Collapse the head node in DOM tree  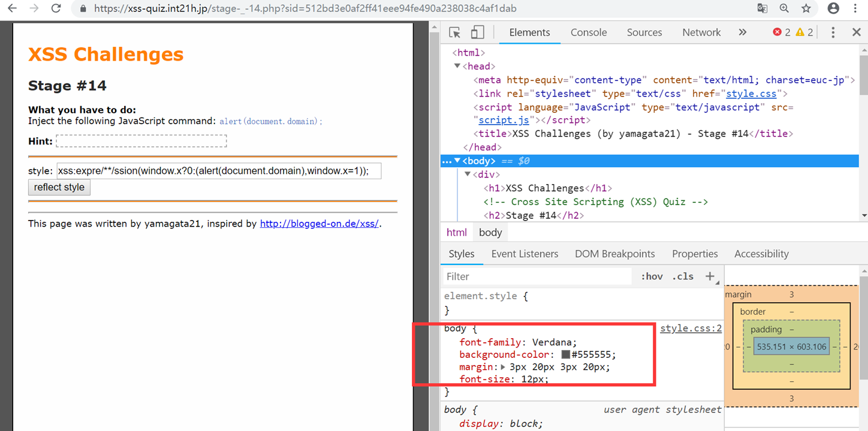coord(457,67)
